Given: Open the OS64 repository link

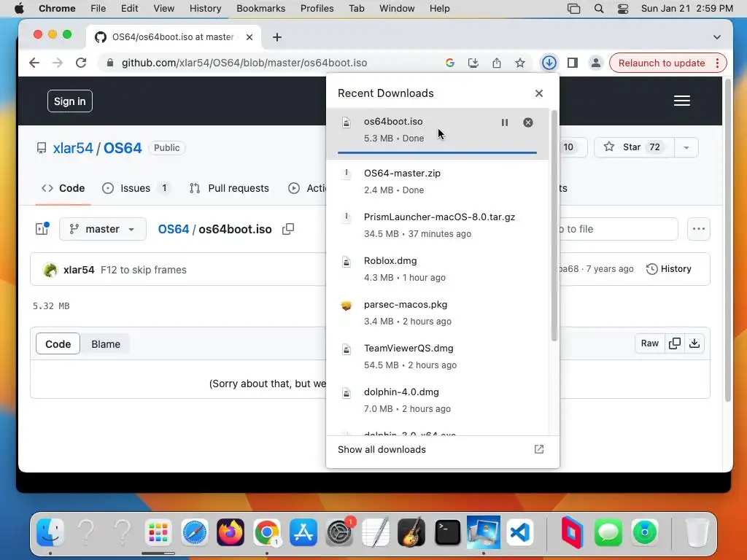Looking at the screenshot, I should pos(123,148).
